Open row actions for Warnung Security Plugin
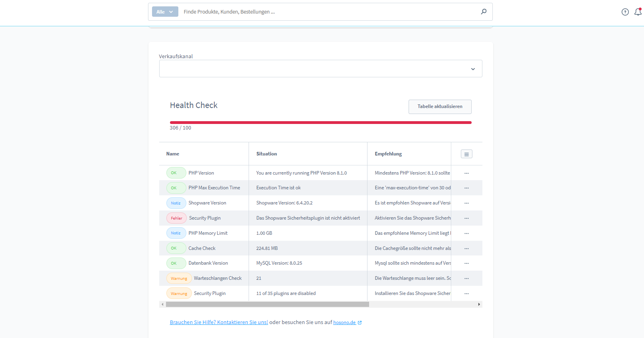This screenshot has width=644, height=338. [466, 294]
